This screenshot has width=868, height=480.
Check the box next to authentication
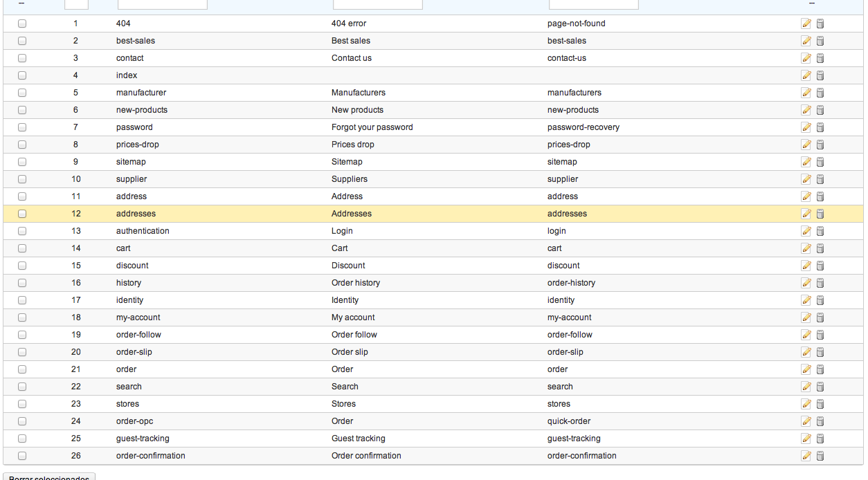pos(22,231)
